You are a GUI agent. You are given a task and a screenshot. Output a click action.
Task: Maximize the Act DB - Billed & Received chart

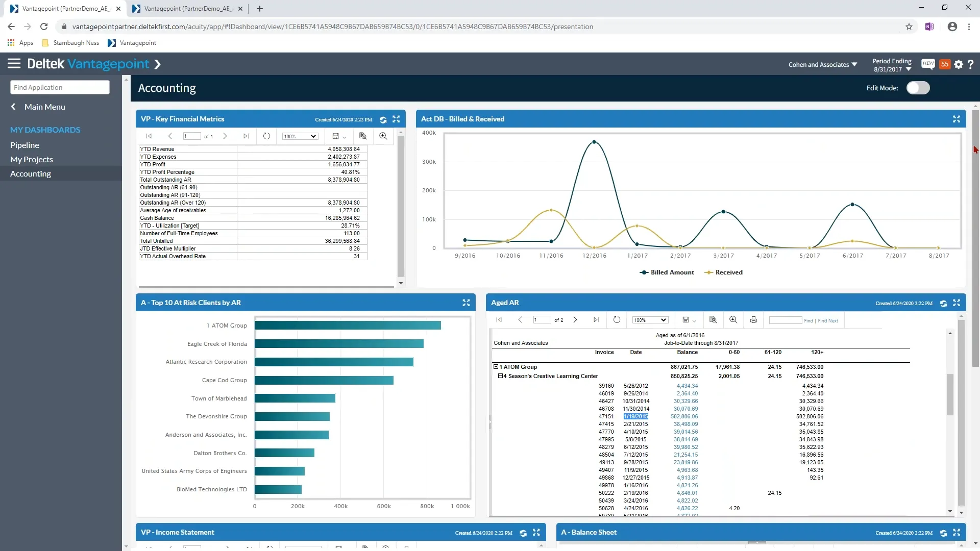(956, 119)
